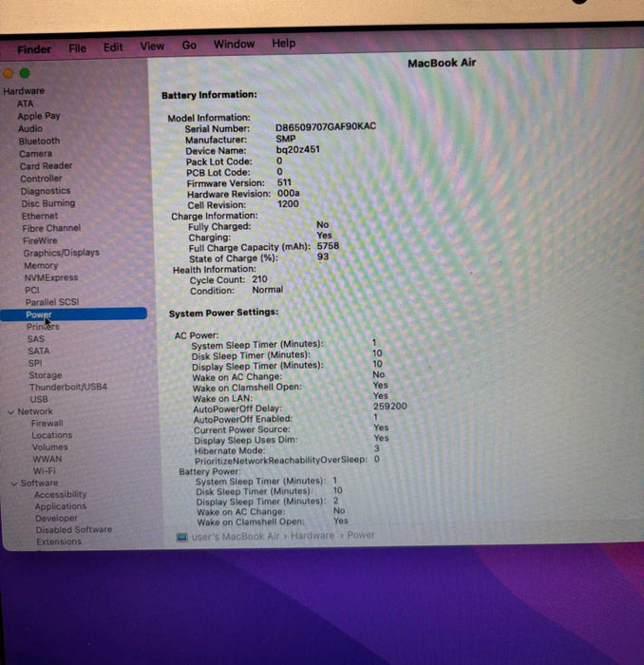Image resolution: width=644 pixels, height=665 pixels.
Task: Select Storage in the sidebar
Action: tap(46, 375)
